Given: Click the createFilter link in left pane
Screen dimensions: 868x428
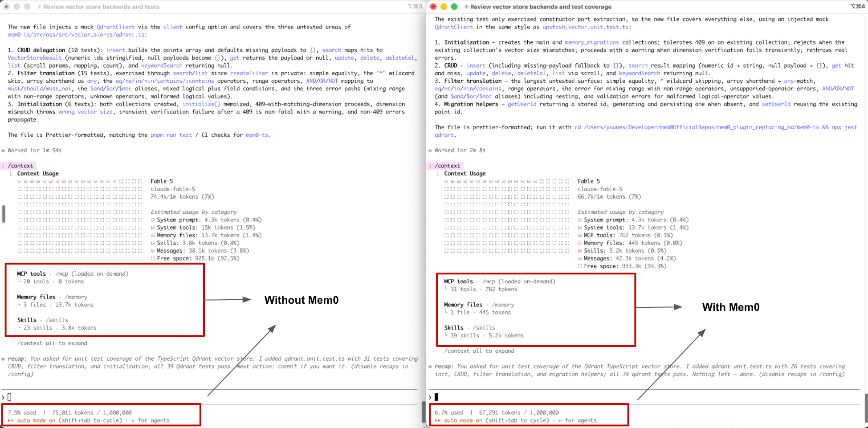Looking at the screenshot, I should coord(249,73).
